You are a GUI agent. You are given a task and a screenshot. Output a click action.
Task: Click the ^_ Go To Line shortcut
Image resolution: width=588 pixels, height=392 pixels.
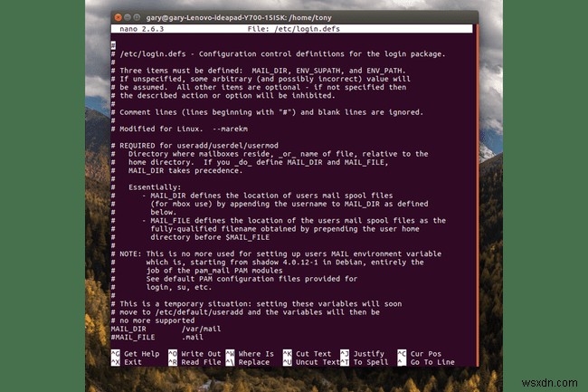(426, 362)
